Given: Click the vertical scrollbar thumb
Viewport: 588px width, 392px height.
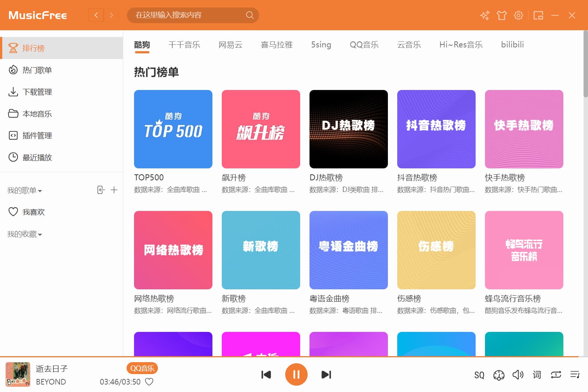Looking at the screenshot, I should (x=585, y=63).
